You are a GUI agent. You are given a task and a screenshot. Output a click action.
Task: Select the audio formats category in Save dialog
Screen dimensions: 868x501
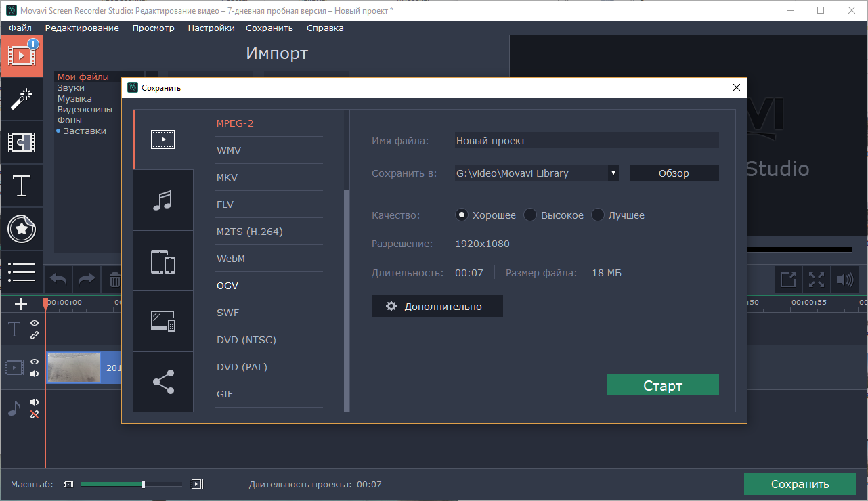tap(163, 200)
